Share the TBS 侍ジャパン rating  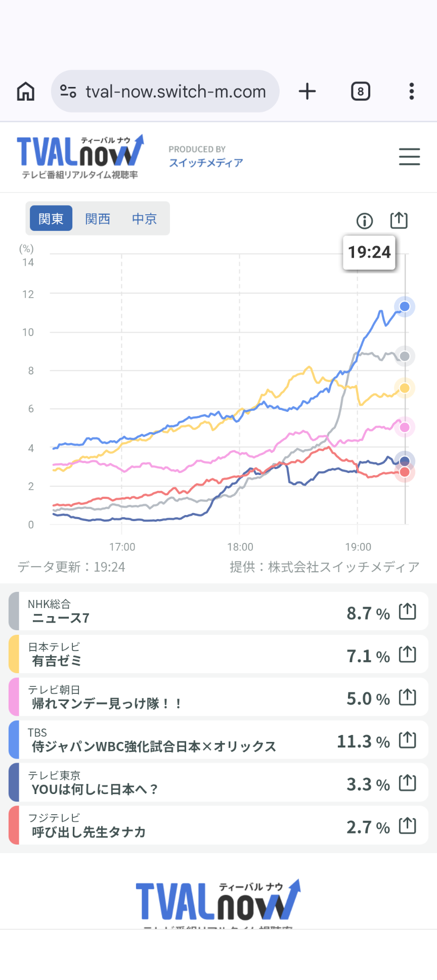point(407,740)
